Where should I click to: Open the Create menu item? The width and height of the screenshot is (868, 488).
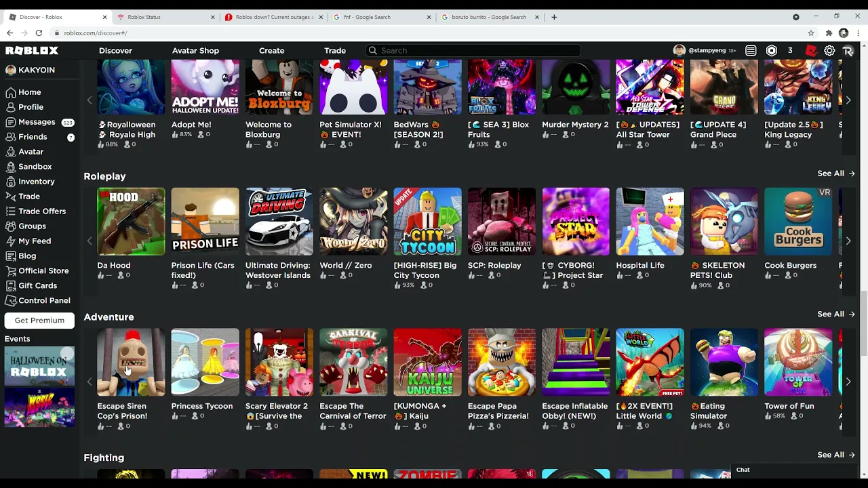[271, 51]
